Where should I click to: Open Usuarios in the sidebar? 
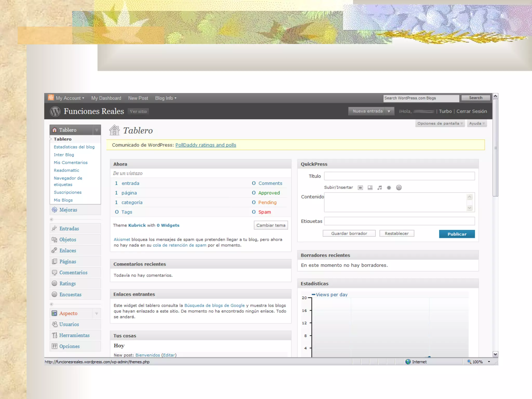pos(69,324)
